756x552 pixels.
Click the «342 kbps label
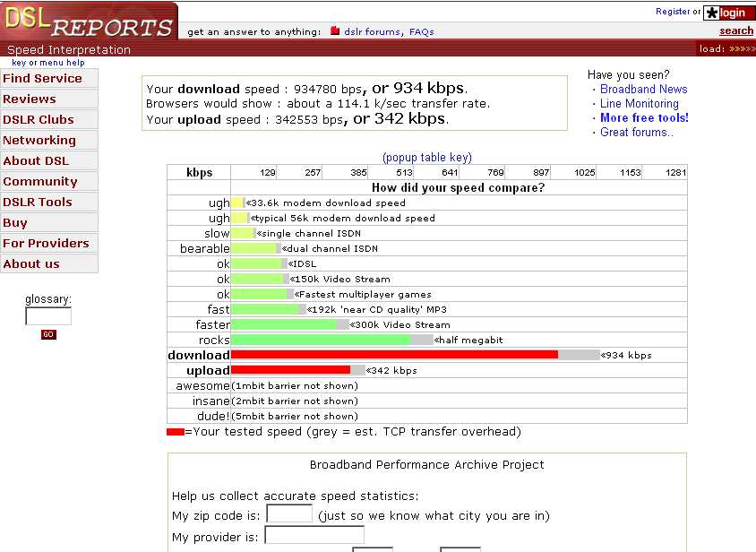(x=391, y=371)
